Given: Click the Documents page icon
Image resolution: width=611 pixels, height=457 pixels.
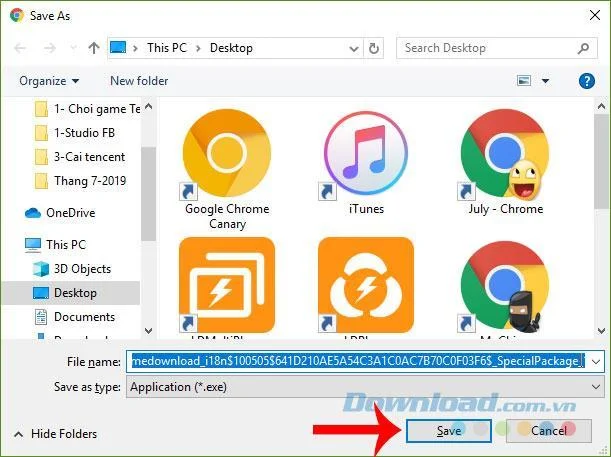Looking at the screenshot, I should click(x=41, y=317).
